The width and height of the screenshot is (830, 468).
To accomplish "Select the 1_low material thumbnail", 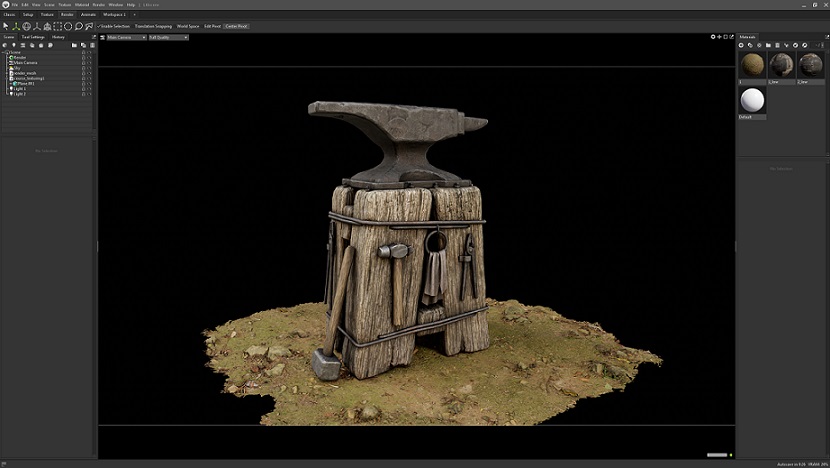I will tap(782, 65).
